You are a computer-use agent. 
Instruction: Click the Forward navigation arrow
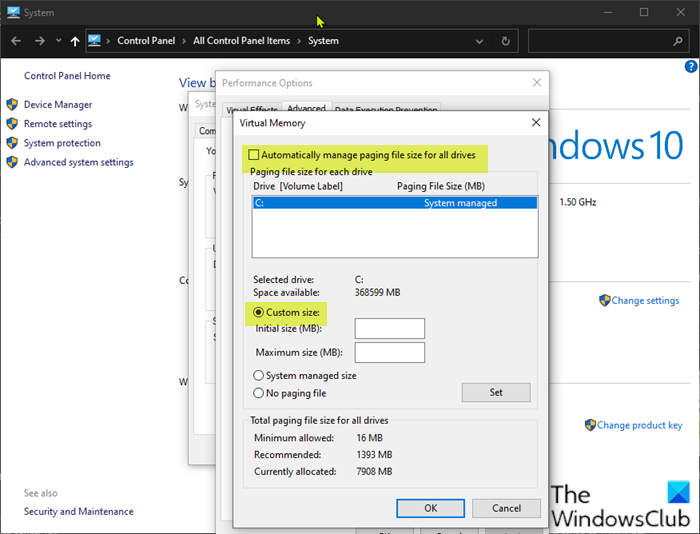[38, 41]
